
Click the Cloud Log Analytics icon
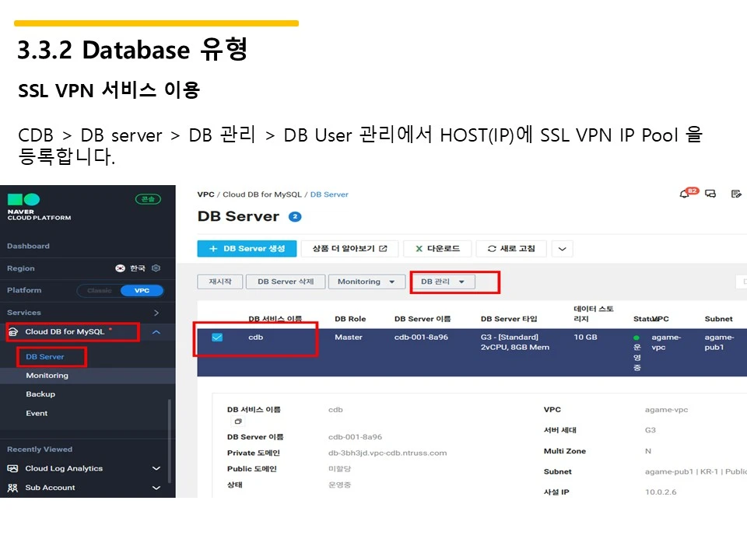tap(13, 468)
